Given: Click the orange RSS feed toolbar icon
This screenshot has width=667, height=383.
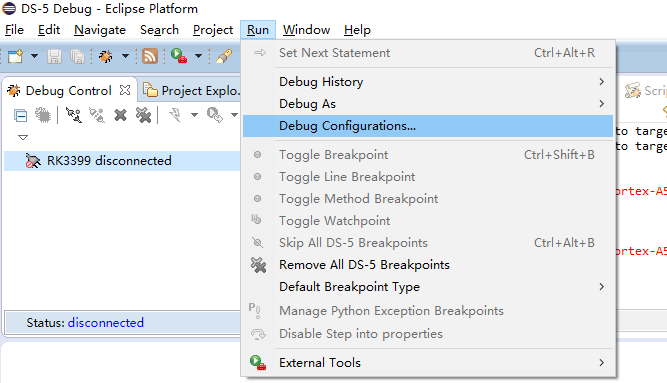Looking at the screenshot, I should click(x=149, y=56).
